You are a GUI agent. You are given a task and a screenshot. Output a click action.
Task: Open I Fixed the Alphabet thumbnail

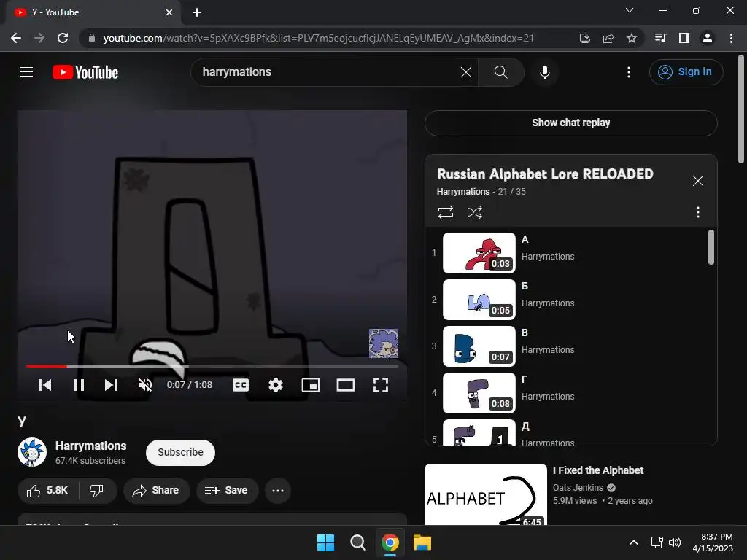click(x=485, y=494)
